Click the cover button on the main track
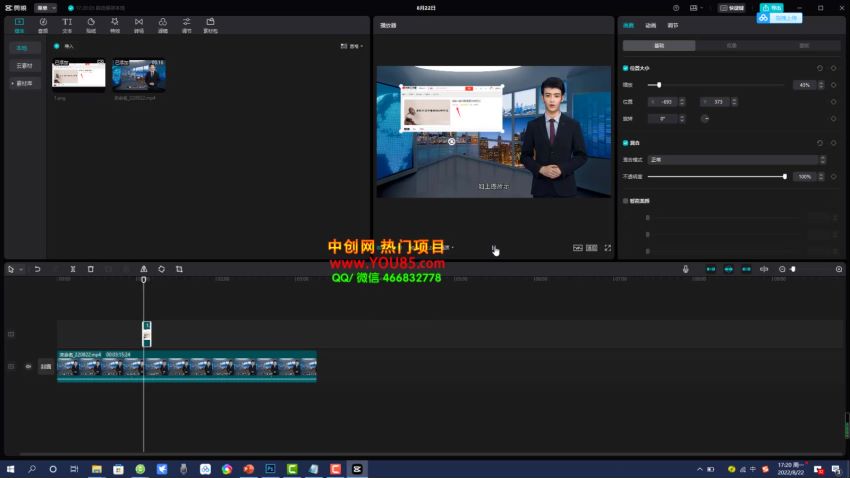Image resolution: width=850 pixels, height=478 pixels. point(46,366)
